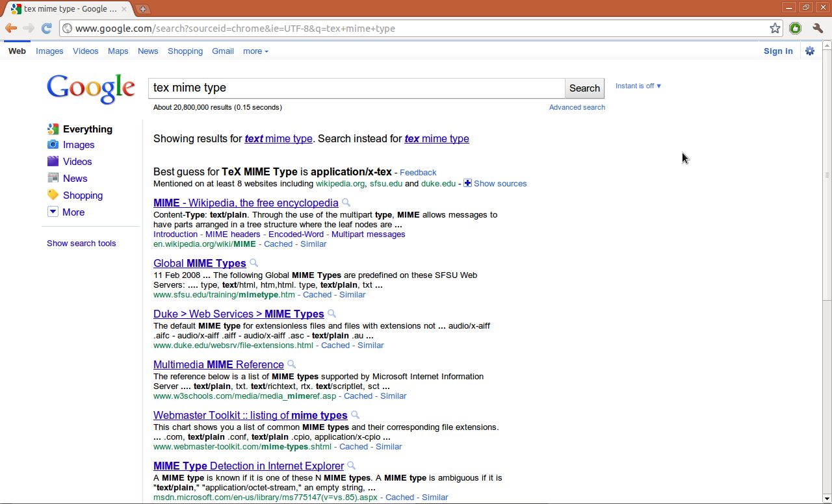This screenshot has width=832, height=504.
Task: Expand the More sidebar section
Action: [73, 212]
